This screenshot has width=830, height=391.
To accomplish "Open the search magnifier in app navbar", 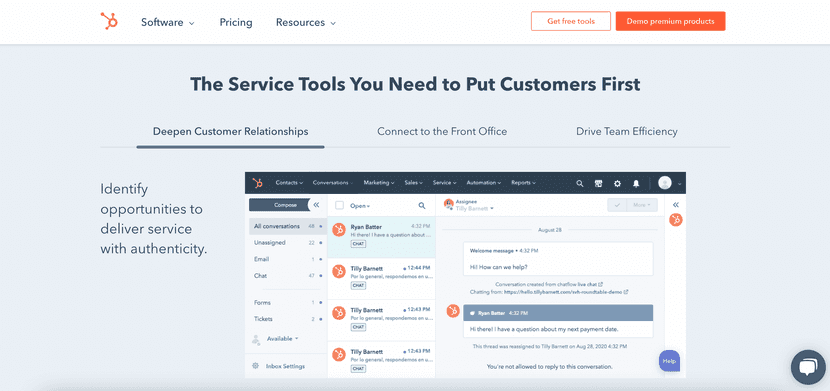I will 580,183.
